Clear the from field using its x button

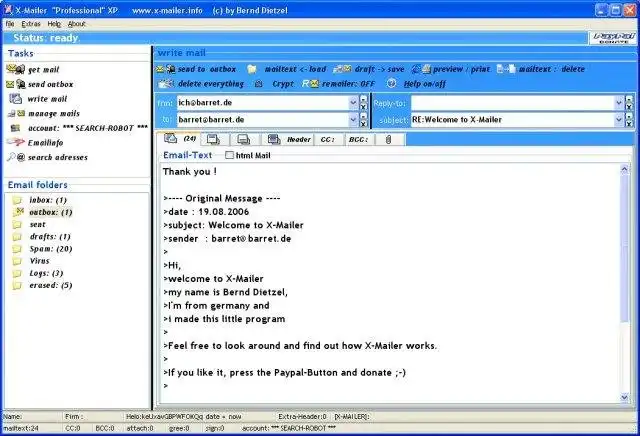point(363,107)
